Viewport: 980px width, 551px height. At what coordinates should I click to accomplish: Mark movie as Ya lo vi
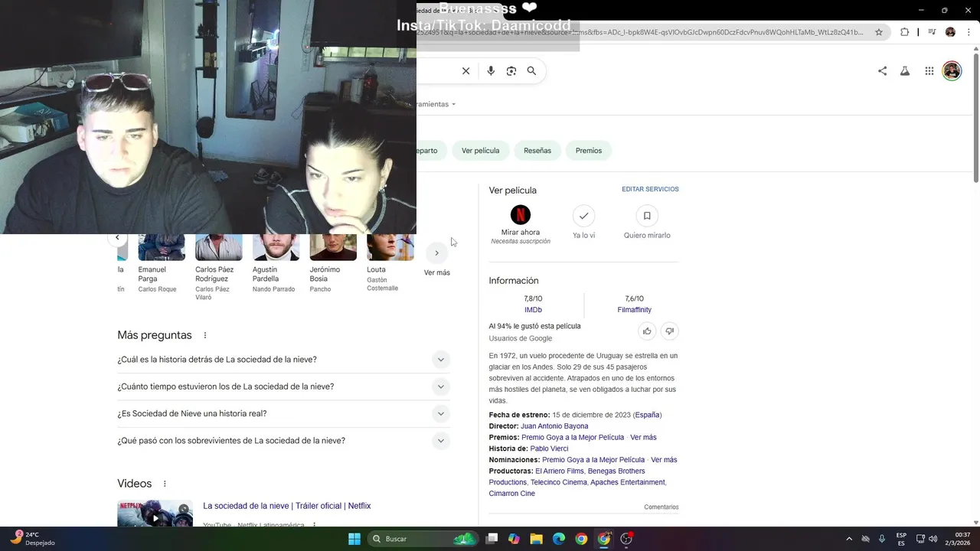tap(583, 216)
